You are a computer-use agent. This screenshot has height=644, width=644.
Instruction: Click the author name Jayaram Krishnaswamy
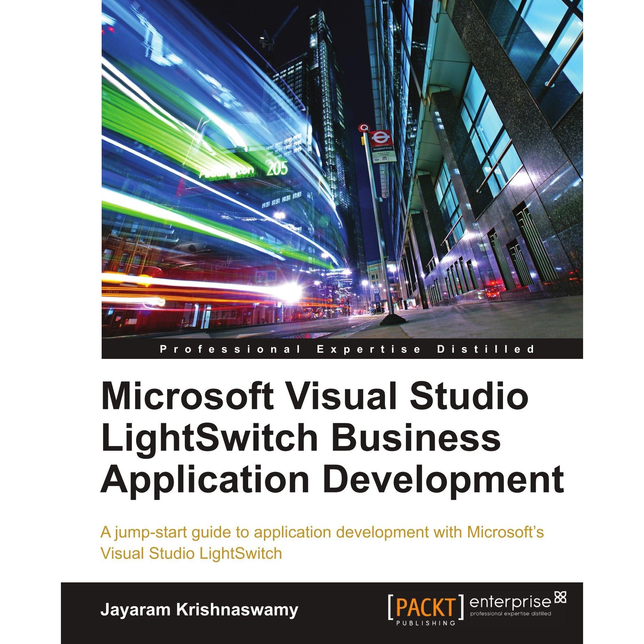(199, 610)
